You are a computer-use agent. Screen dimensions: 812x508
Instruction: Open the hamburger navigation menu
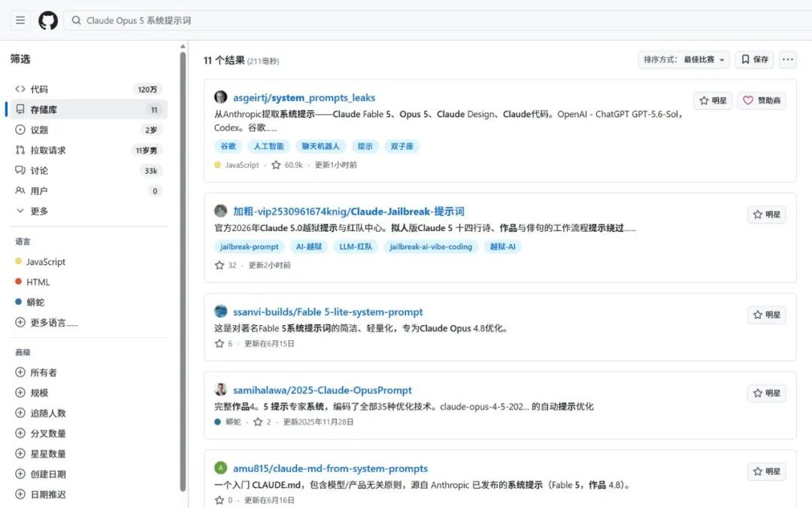20,20
